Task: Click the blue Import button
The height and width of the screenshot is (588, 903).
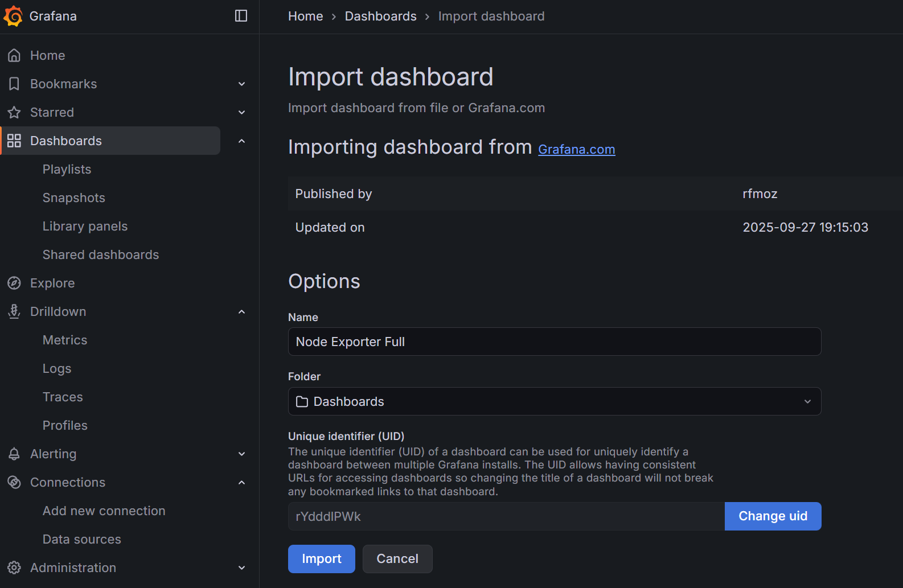Action: 321,559
